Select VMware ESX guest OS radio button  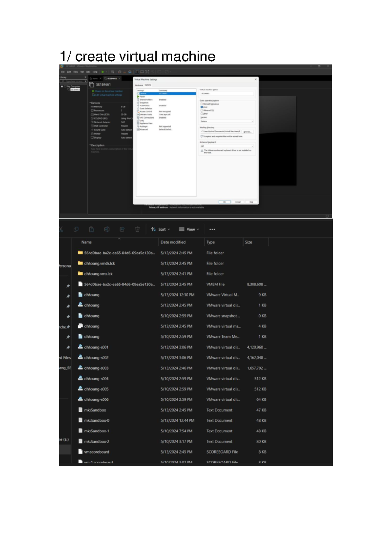point(202,110)
